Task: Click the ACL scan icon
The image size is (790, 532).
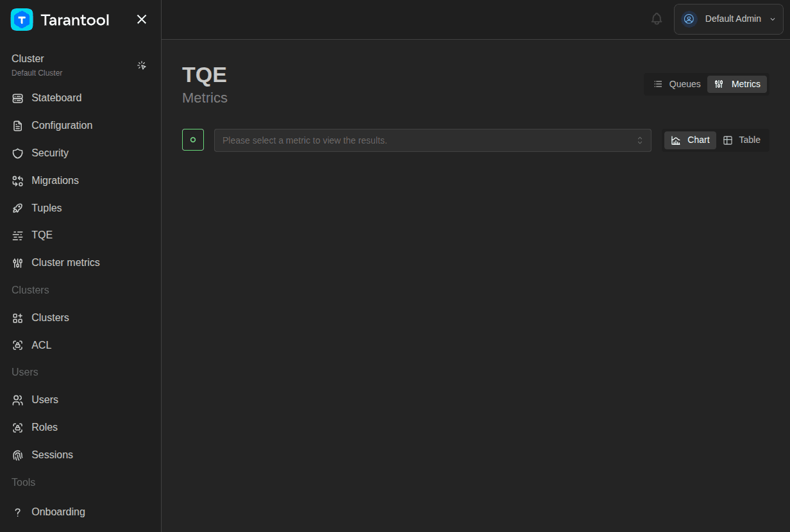Action: tap(18, 345)
